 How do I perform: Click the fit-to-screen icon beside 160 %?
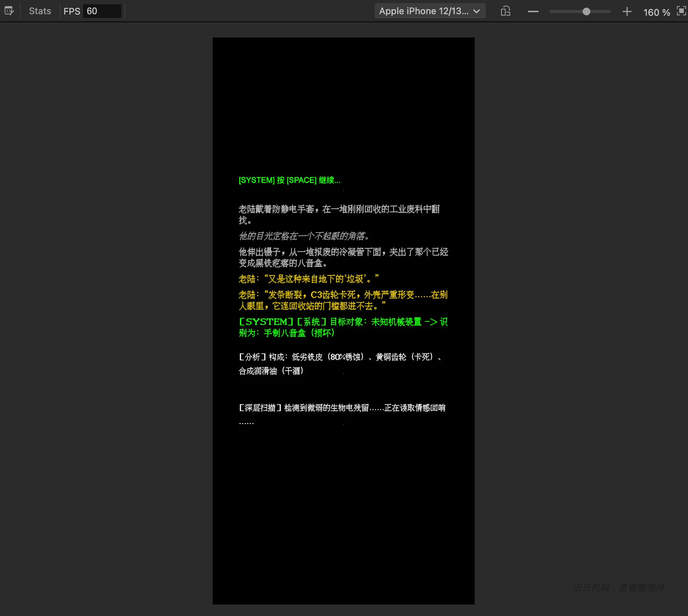(x=681, y=11)
